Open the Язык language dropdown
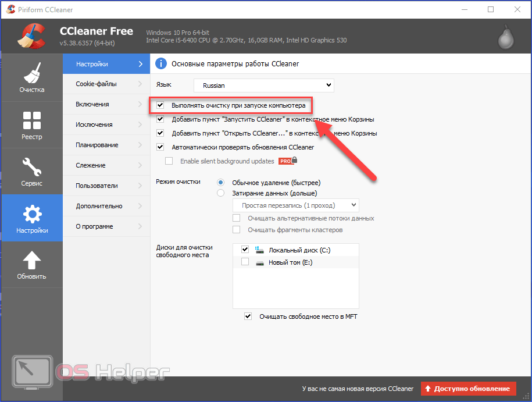Image resolution: width=532 pixels, height=402 pixels. 263,85
